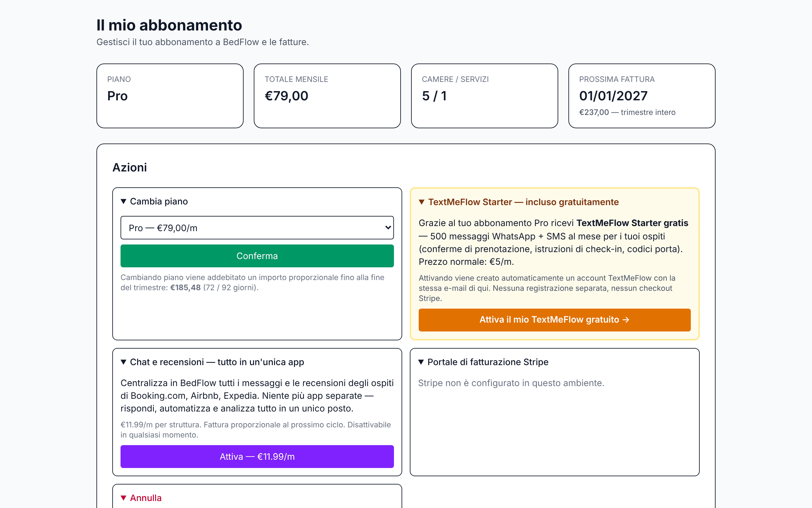Click the €237,00 — trimestre intero text
This screenshot has width=812, height=508.
point(627,112)
